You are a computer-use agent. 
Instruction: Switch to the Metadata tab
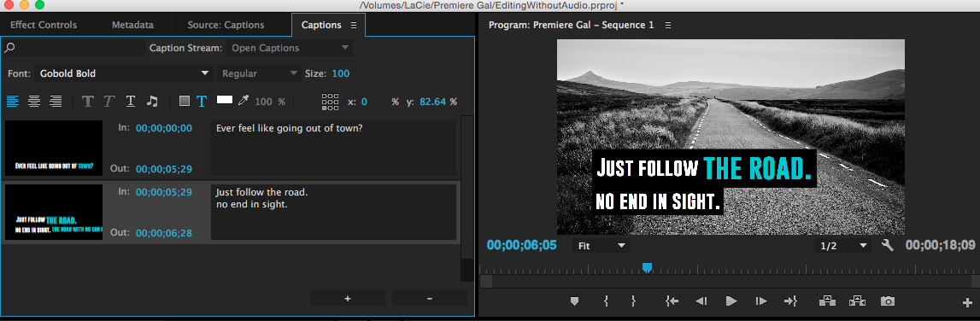pos(132,25)
